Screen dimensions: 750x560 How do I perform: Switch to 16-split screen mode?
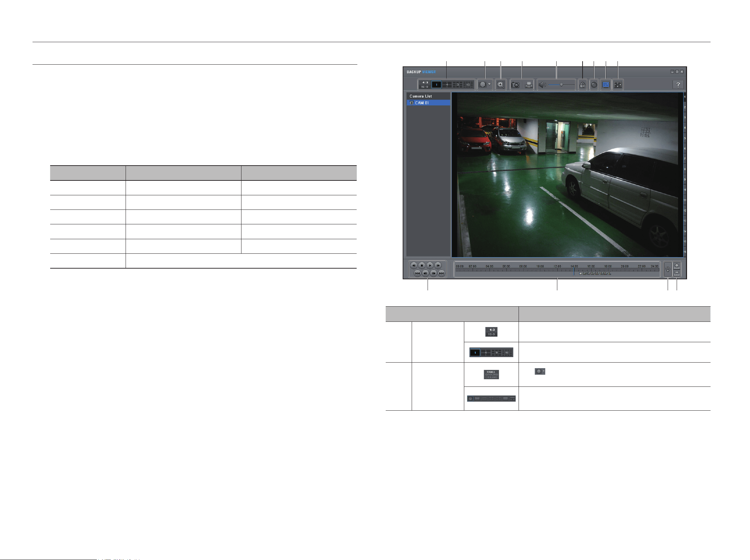(x=468, y=85)
